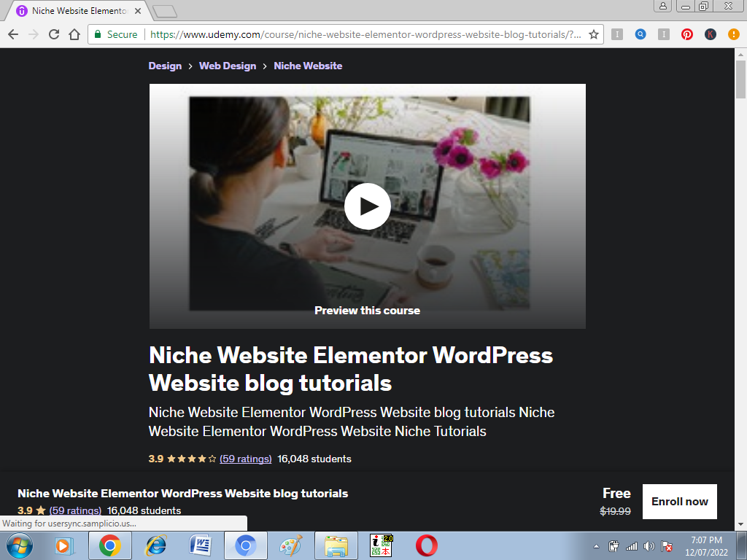Open Windows Media Player from taskbar
Viewport: 747px width, 560px height.
point(64,545)
